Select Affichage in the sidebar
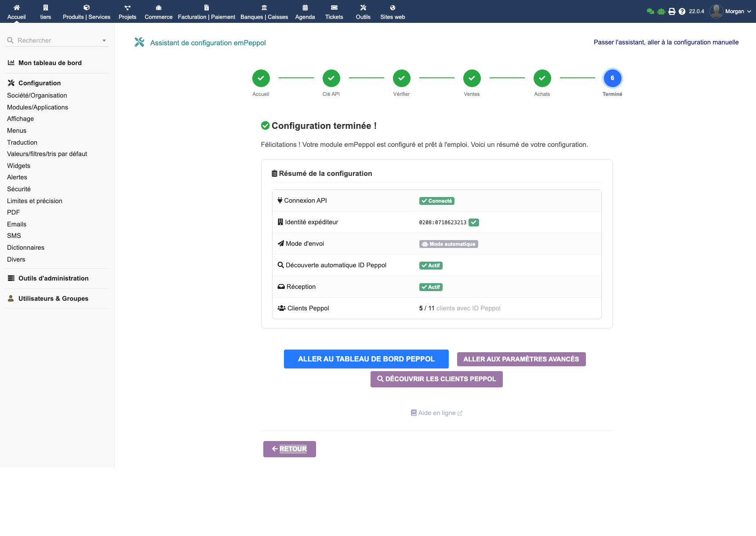The width and height of the screenshot is (756, 536). tap(20, 119)
